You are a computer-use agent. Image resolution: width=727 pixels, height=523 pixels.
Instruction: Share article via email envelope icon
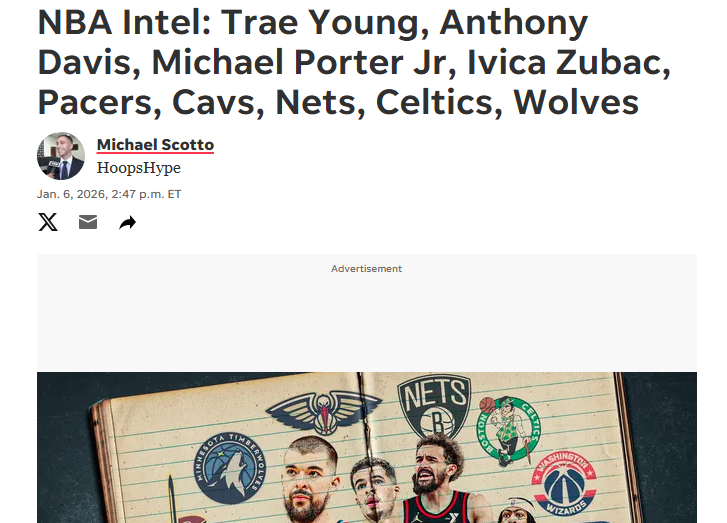[x=88, y=222]
